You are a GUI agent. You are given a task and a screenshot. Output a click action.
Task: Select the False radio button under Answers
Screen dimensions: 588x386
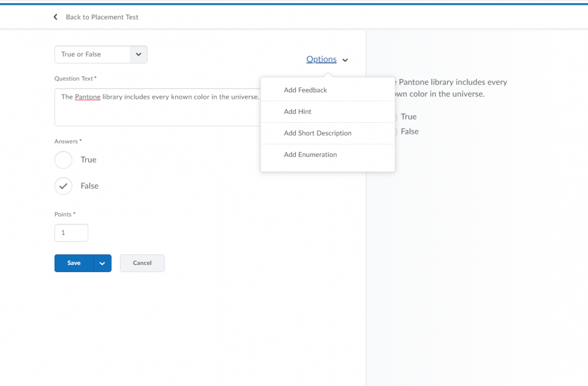[63, 186]
